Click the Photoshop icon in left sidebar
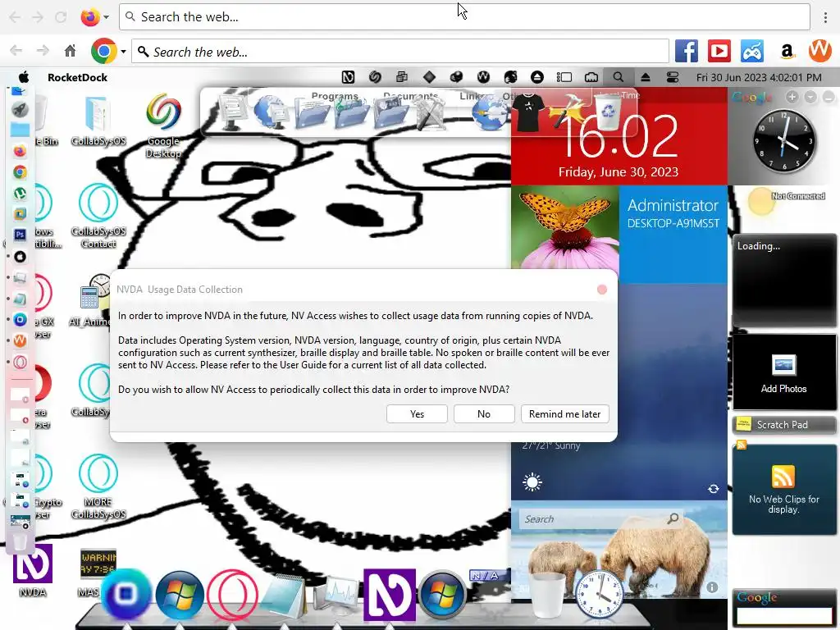 [20, 235]
